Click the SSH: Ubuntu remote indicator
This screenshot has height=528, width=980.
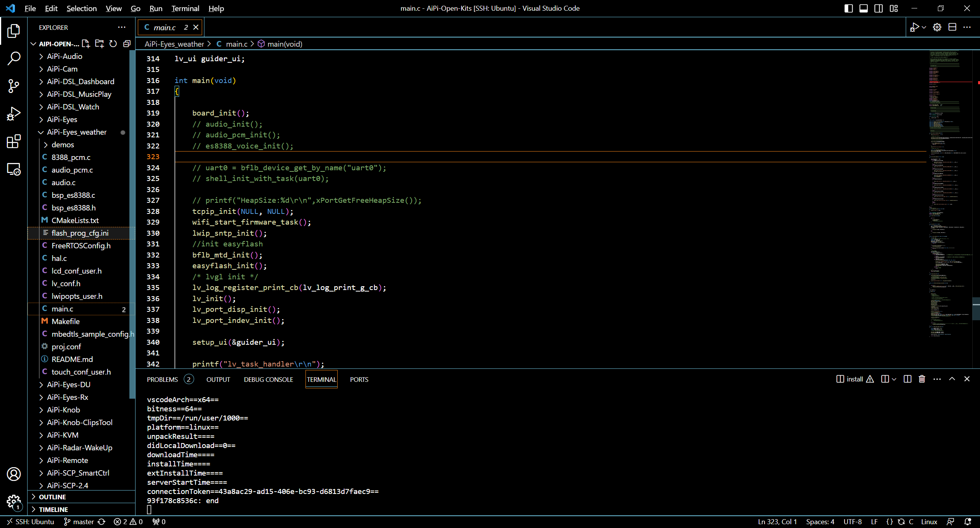tap(30, 521)
